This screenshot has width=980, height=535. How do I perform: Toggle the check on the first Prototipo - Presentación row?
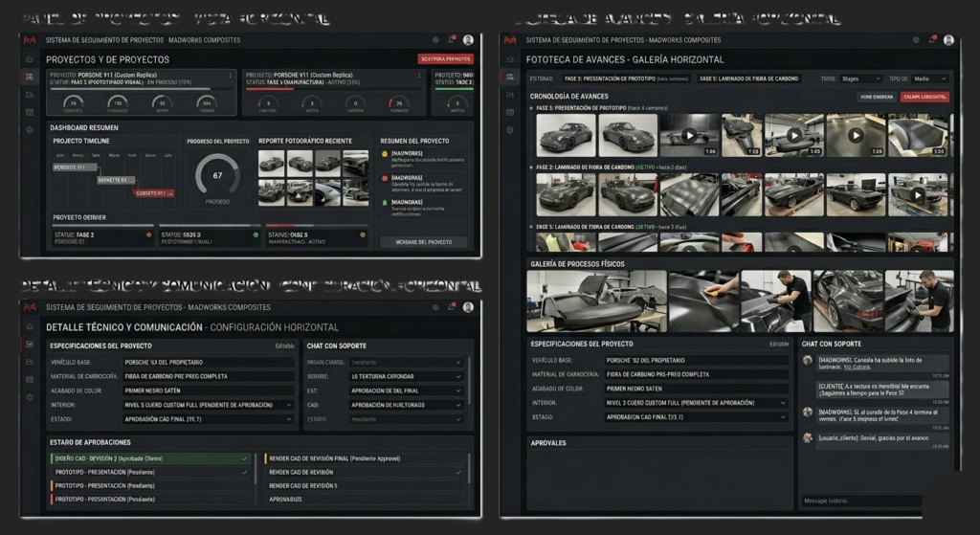(x=244, y=472)
